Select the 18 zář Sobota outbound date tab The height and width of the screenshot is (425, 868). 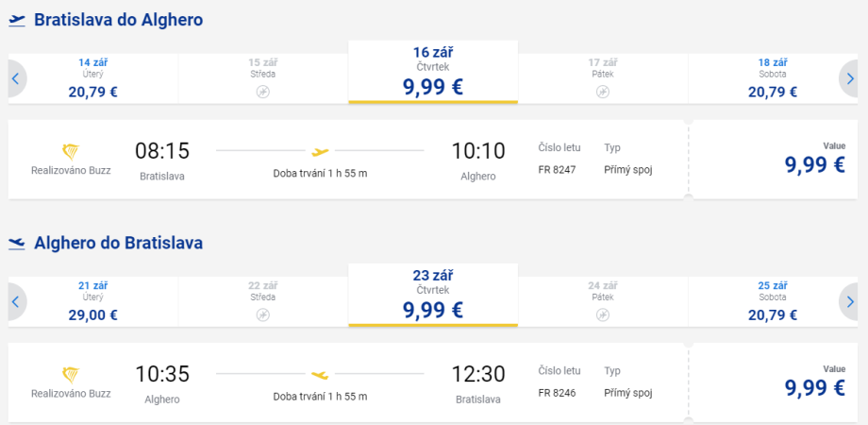tap(772, 78)
